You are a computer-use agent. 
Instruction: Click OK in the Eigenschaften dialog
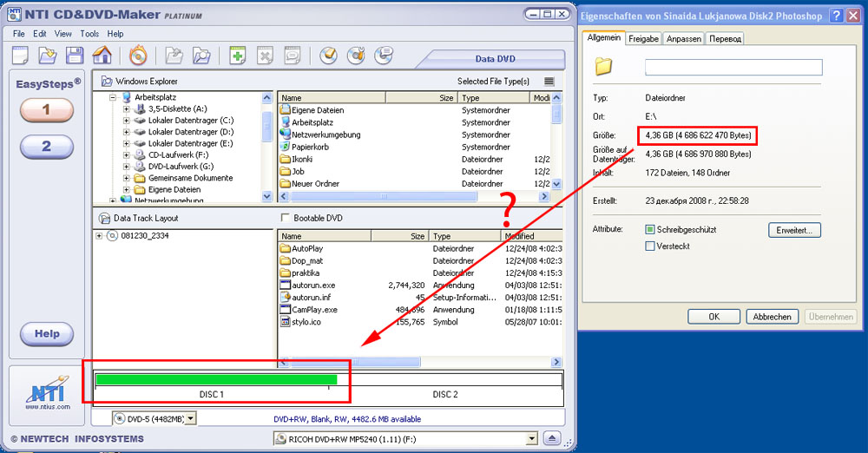[x=713, y=317]
